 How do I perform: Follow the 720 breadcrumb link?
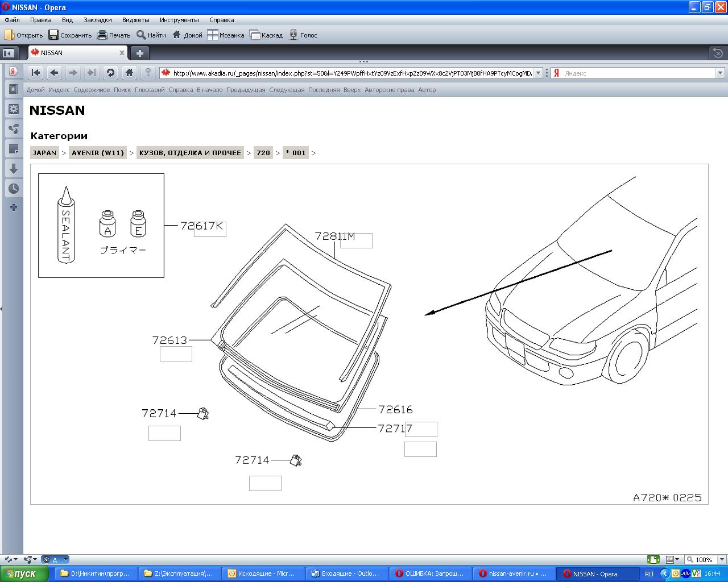(x=263, y=152)
